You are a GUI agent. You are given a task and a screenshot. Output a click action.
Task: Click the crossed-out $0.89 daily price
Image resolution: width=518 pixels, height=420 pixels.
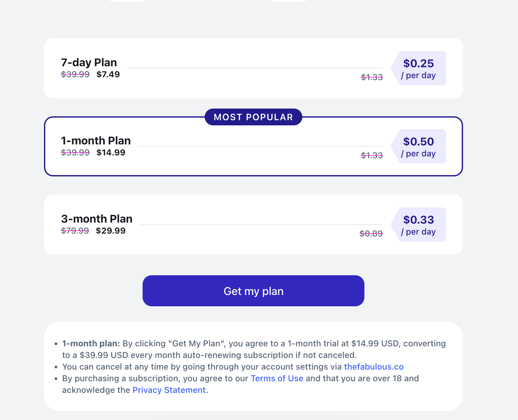[x=371, y=233]
